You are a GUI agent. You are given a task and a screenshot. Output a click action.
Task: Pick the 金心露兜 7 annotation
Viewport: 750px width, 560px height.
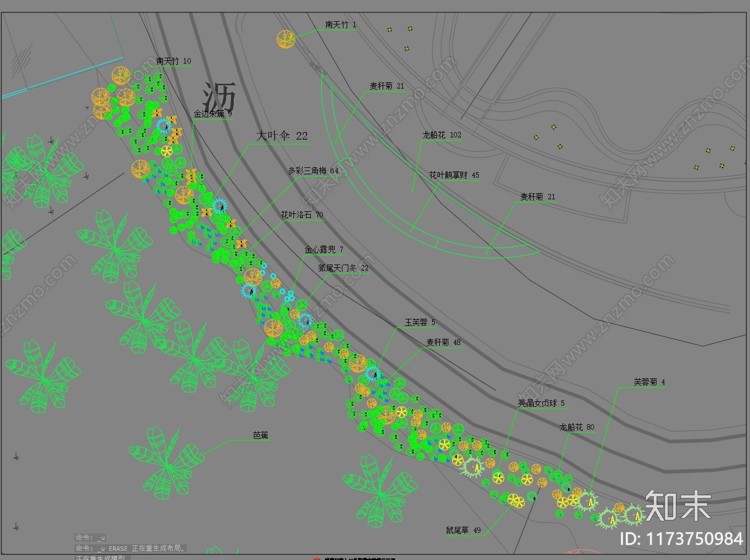324,250
